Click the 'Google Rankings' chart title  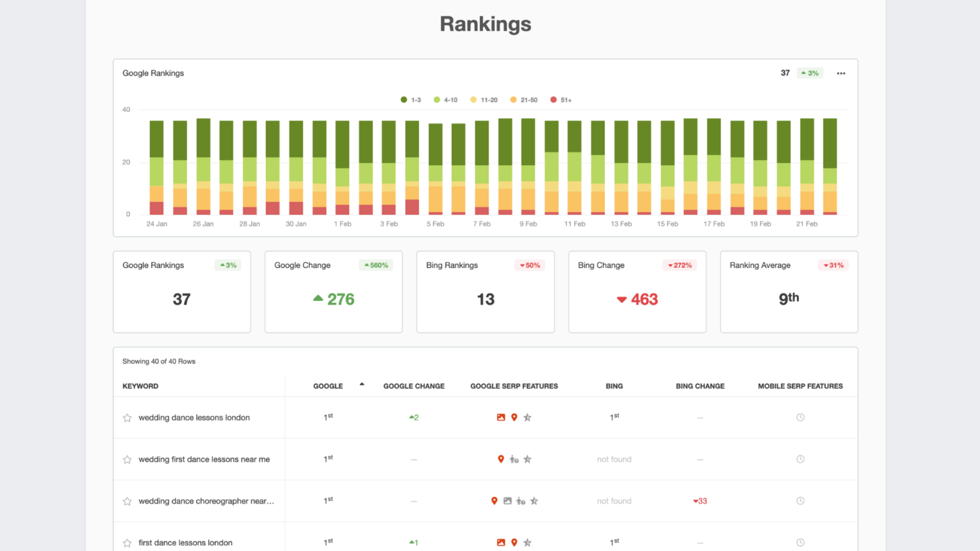153,73
